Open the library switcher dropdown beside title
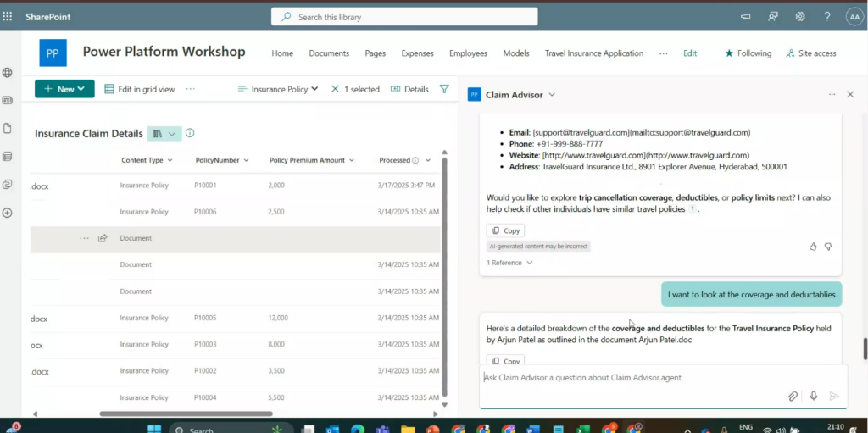This screenshot has width=868, height=433. [165, 133]
